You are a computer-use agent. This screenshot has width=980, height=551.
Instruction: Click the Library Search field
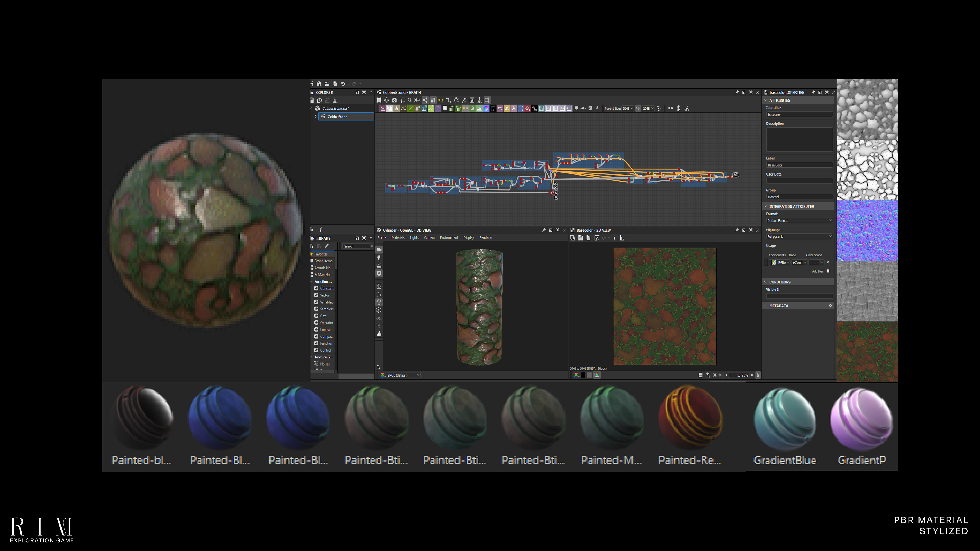(x=356, y=246)
